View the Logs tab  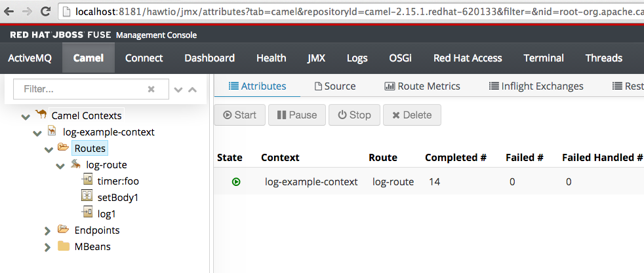357,58
